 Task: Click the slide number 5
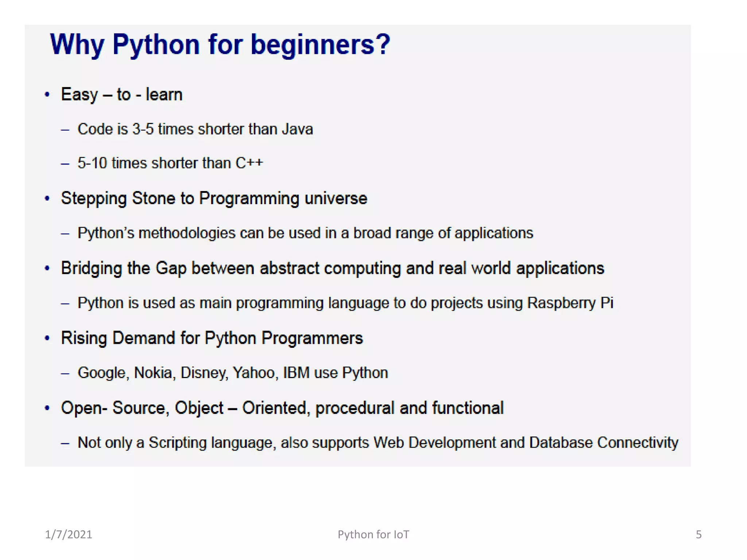(x=698, y=534)
